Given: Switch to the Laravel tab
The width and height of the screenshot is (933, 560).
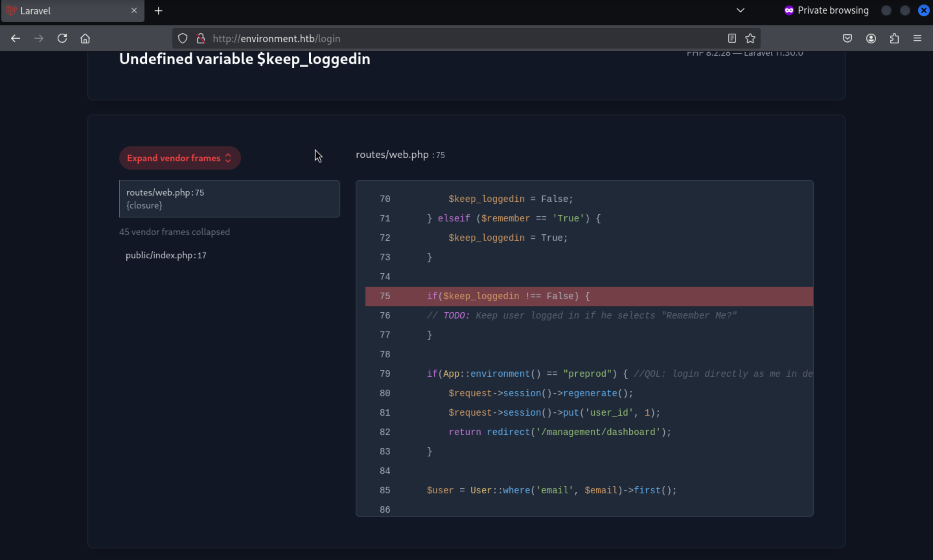Looking at the screenshot, I should (x=68, y=11).
